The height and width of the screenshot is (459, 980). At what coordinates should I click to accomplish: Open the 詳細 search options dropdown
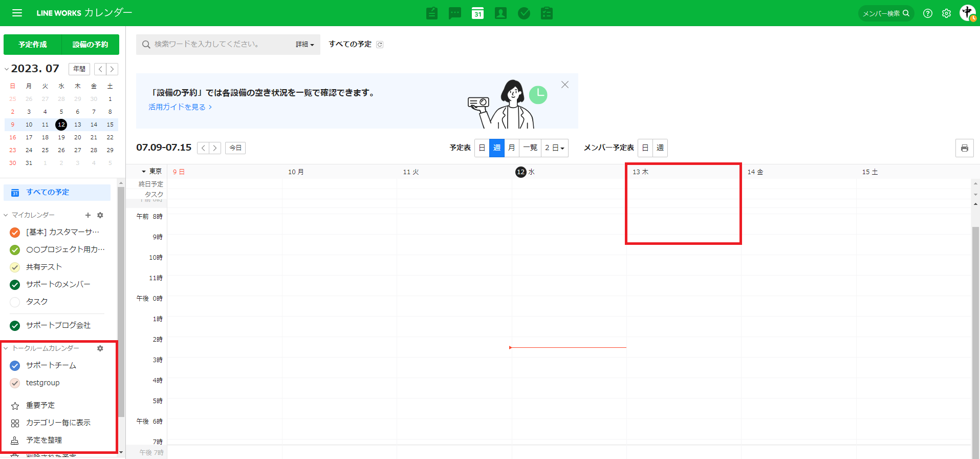(304, 45)
